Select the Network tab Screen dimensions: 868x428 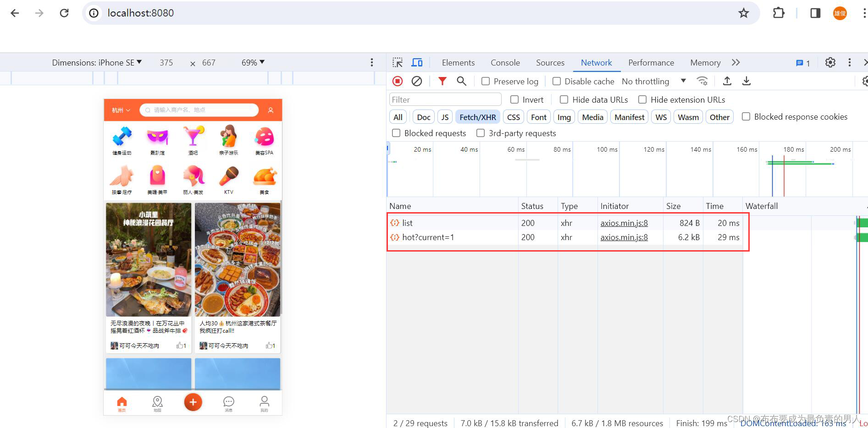pos(596,62)
